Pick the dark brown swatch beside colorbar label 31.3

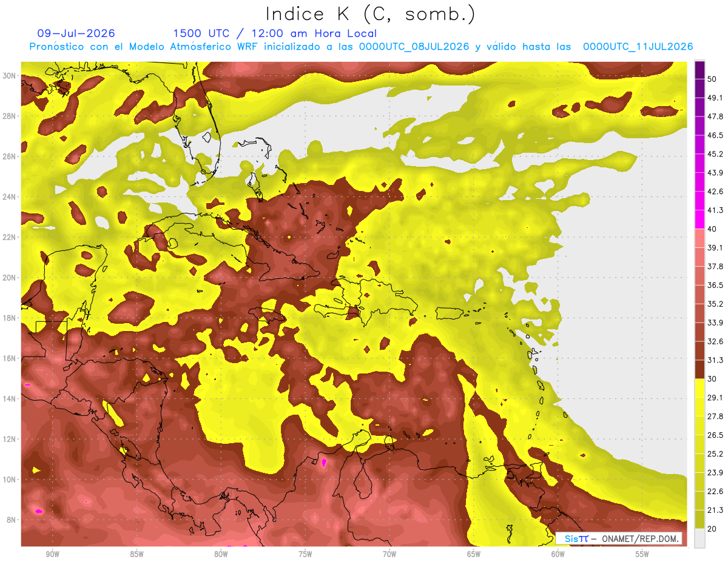click(699, 369)
